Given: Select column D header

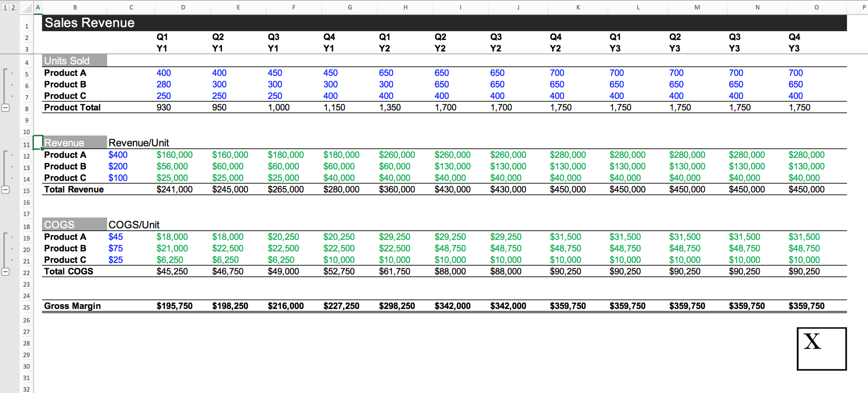Looking at the screenshot, I should pyautogui.click(x=183, y=7).
